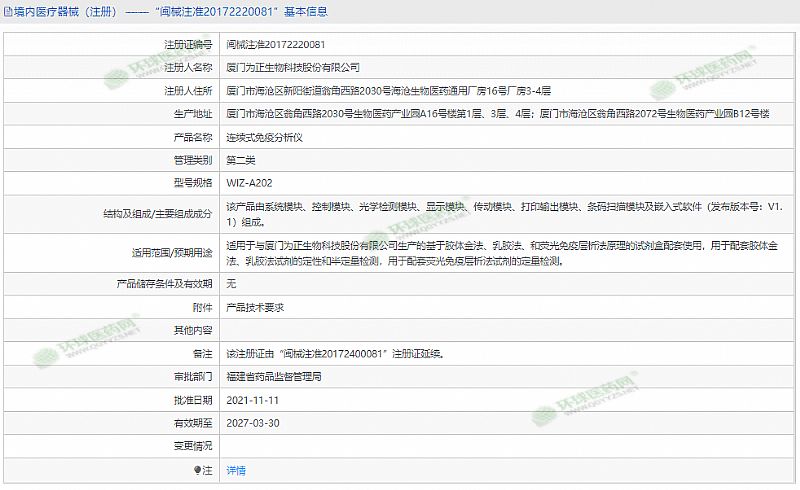Screen dimensions: 800x490
Task: Click registrant name 厦门为正生物科技股份有限公司
Action: coord(293,68)
